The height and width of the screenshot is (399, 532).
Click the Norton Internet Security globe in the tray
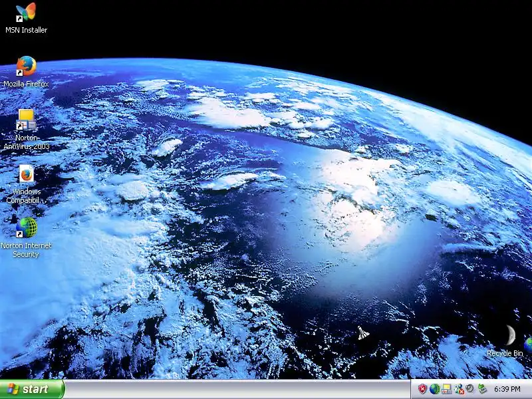click(434, 389)
